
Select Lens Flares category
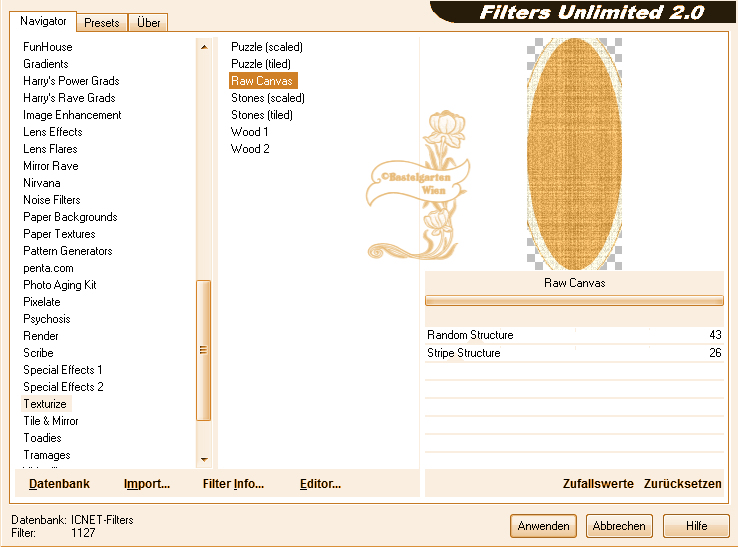[x=50, y=149]
